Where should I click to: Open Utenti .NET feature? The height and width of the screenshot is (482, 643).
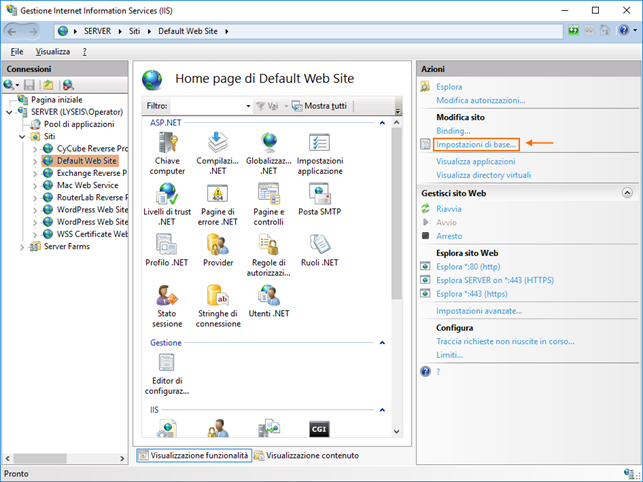pyautogui.click(x=269, y=302)
